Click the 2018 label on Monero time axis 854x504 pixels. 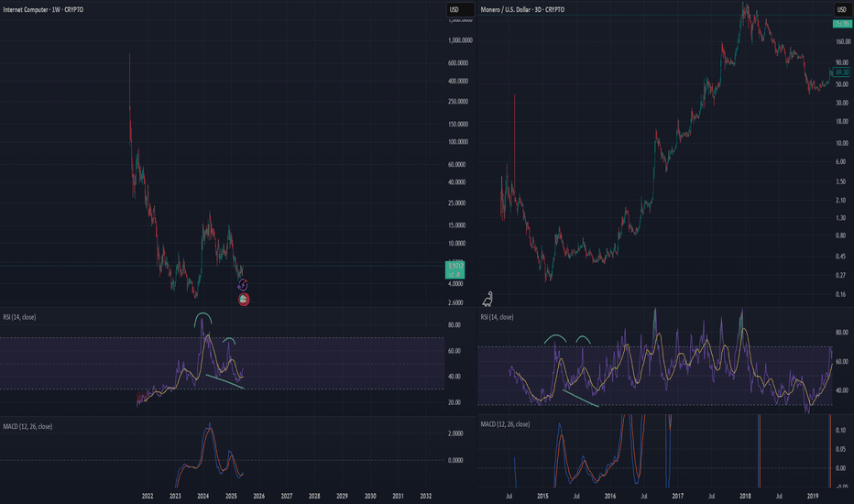(x=745, y=496)
